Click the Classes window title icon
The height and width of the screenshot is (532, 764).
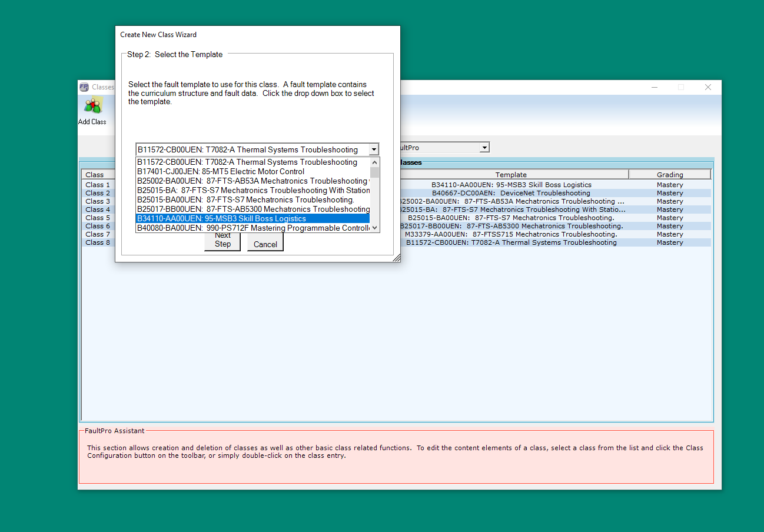coord(84,87)
